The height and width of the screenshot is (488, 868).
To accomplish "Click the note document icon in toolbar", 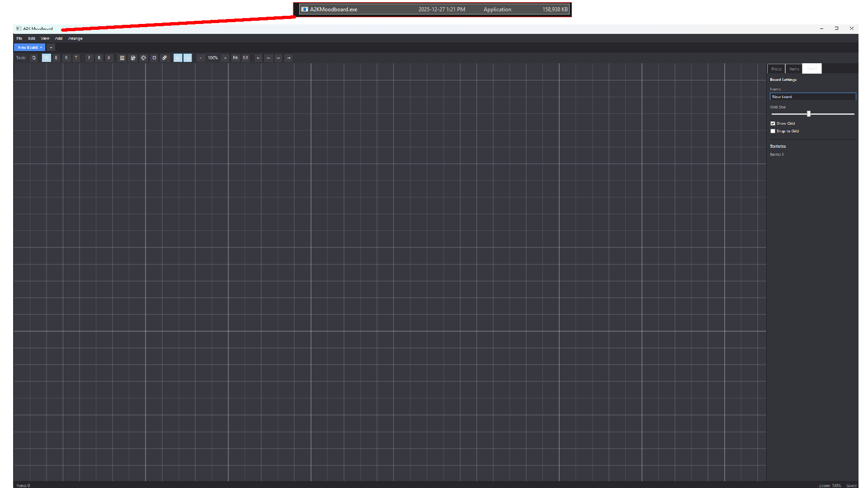I will point(122,58).
